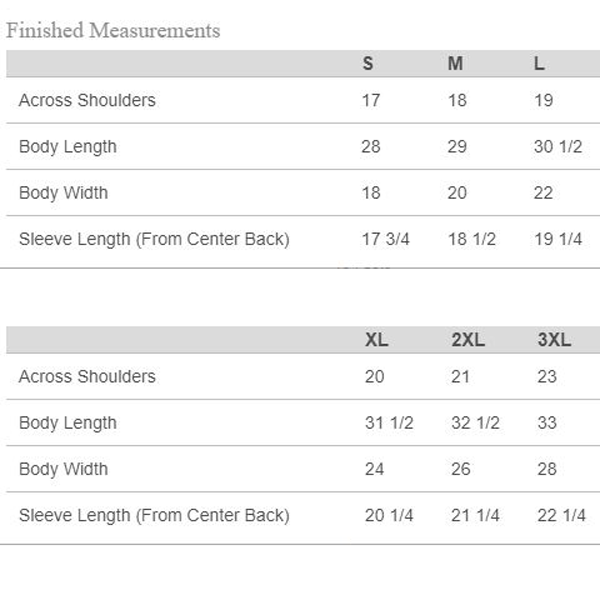
Task: Click the 22 1/4 sleeve length value
Action: (x=561, y=515)
